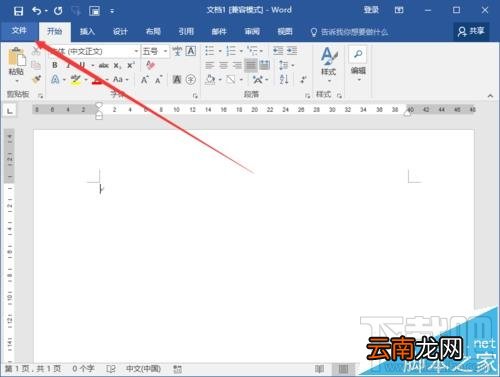Click the Enclose Characters circle icon
500x377 pixels.
click(x=191, y=80)
